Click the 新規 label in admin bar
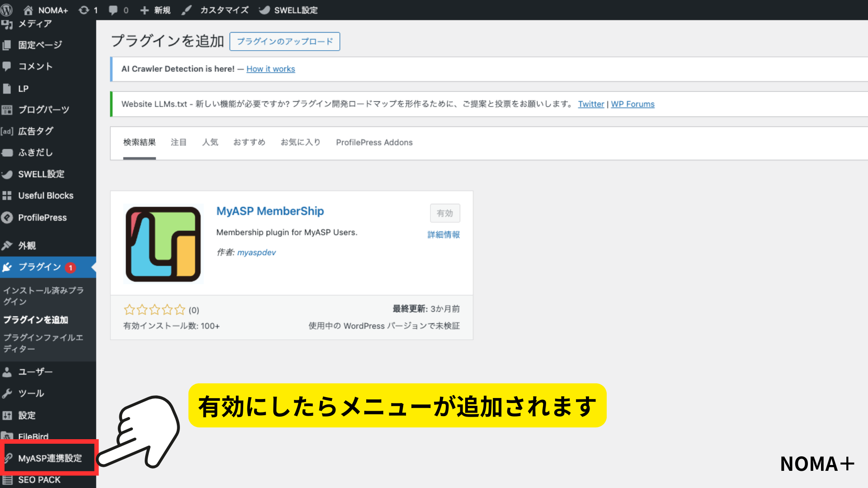The width and height of the screenshot is (868, 488). tap(162, 10)
